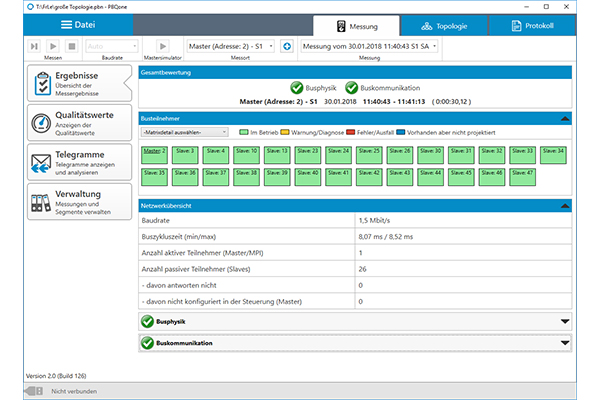Image resolution: width=600 pixels, height=400 pixels.
Task: Open the Matrixdetail auswählen dropdown
Action: click(185, 132)
